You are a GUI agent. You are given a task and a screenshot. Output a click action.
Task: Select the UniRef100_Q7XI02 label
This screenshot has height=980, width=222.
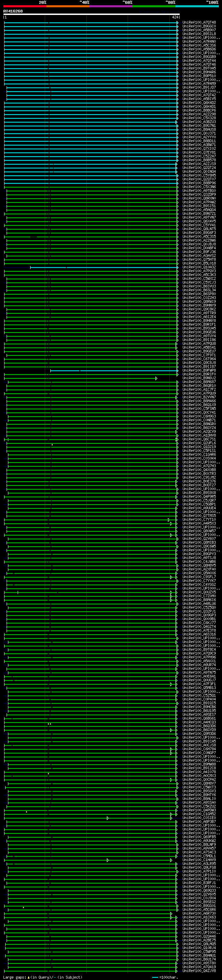pos(199,149)
